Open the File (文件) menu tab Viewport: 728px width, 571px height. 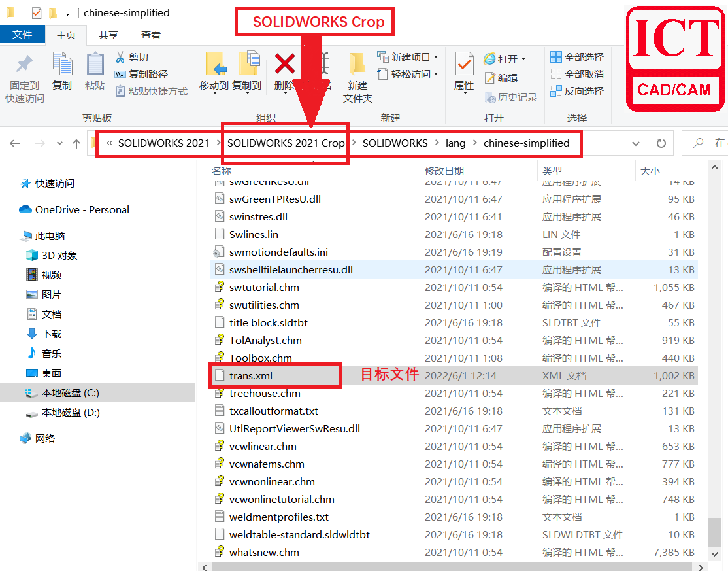22,35
